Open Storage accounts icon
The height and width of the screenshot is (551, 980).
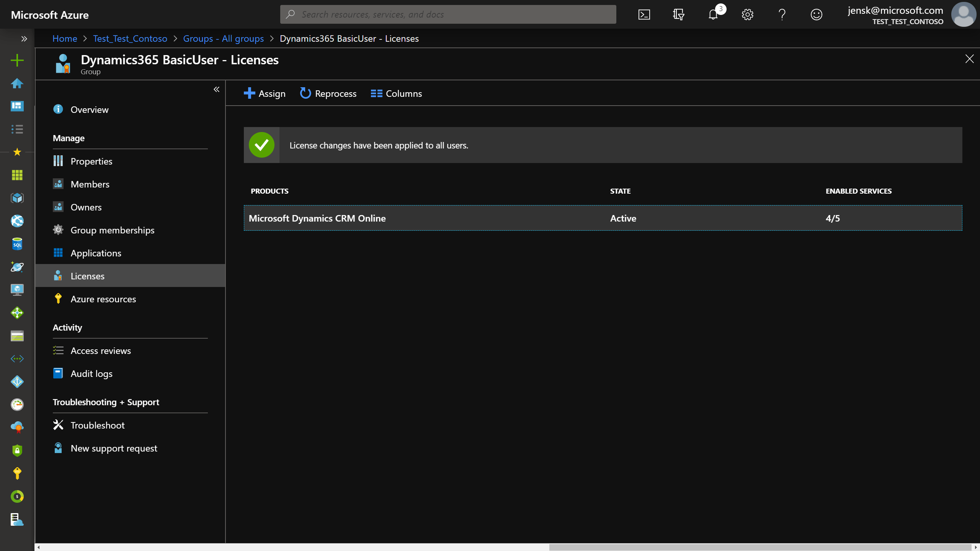(17, 336)
